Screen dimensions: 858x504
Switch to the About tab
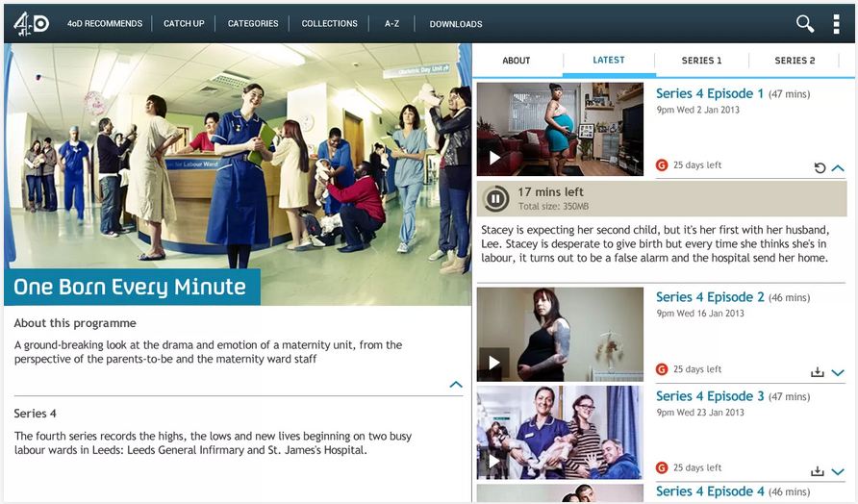coord(517,61)
